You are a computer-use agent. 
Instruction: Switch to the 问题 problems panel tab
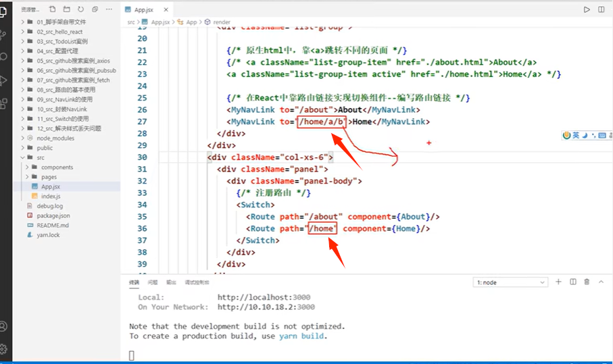153,282
